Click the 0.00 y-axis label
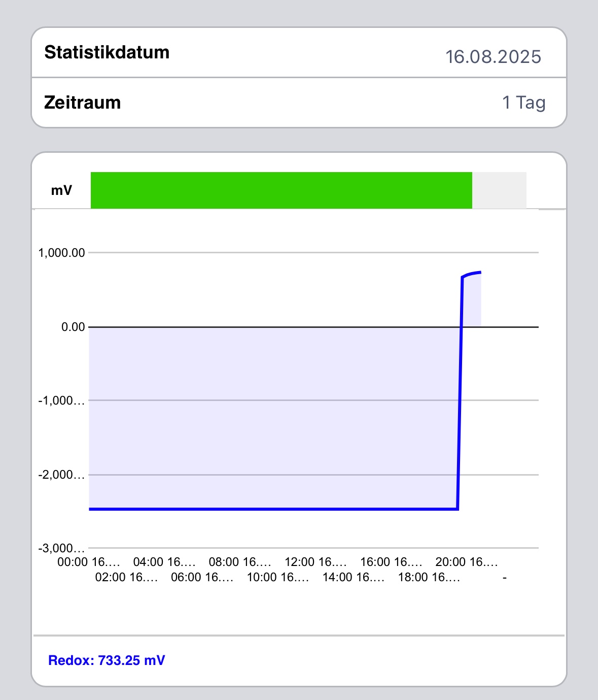Image resolution: width=598 pixels, height=700 pixels. [x=73, y=327]
